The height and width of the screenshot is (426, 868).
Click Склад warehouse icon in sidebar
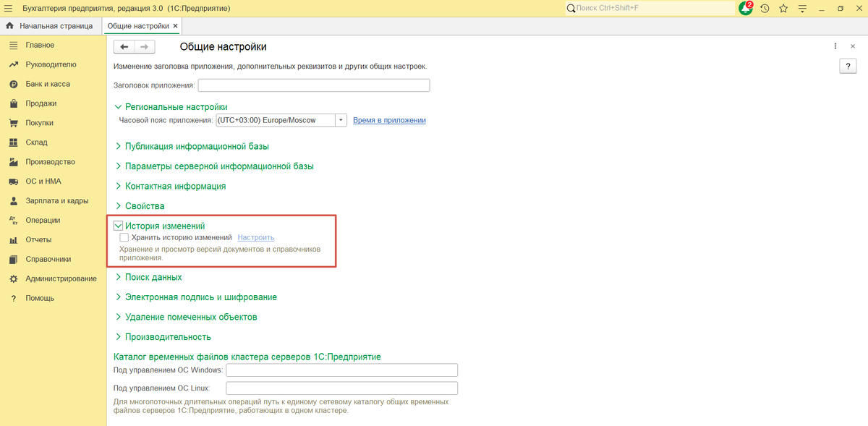tap(13, 142)
